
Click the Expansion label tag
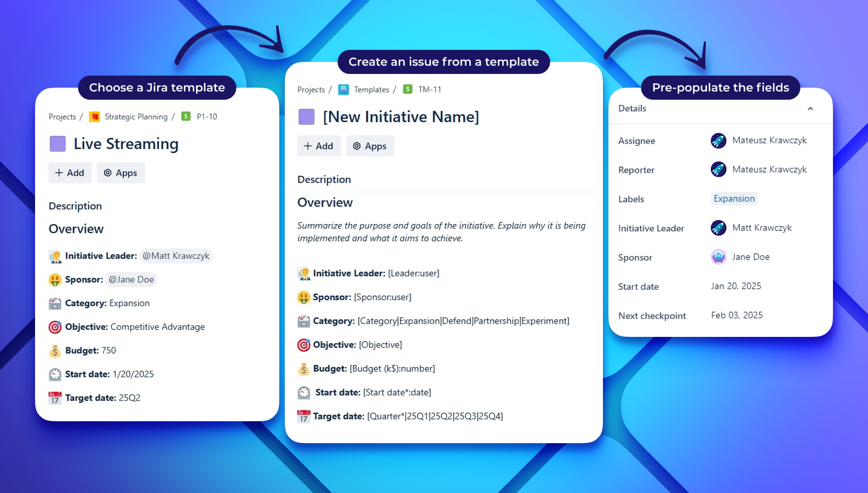click(734, 199)
